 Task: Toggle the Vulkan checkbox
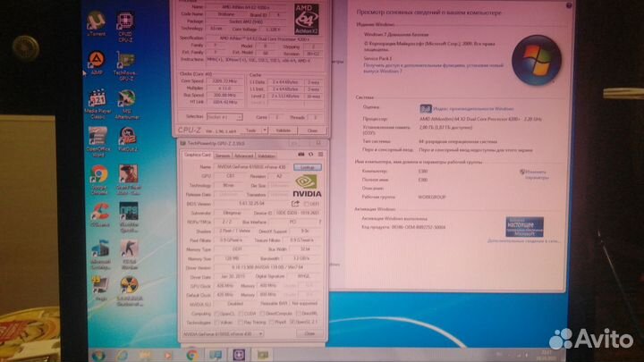point(216,323)
